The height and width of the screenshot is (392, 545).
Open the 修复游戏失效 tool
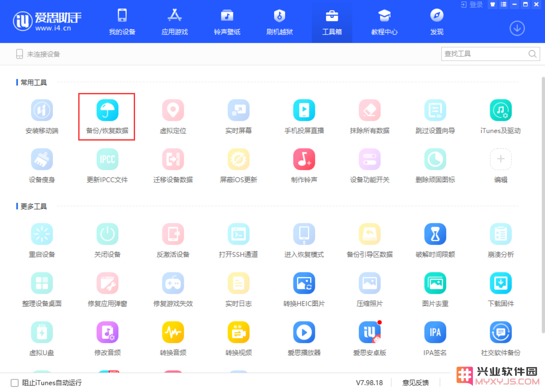(x=173, y=289)
